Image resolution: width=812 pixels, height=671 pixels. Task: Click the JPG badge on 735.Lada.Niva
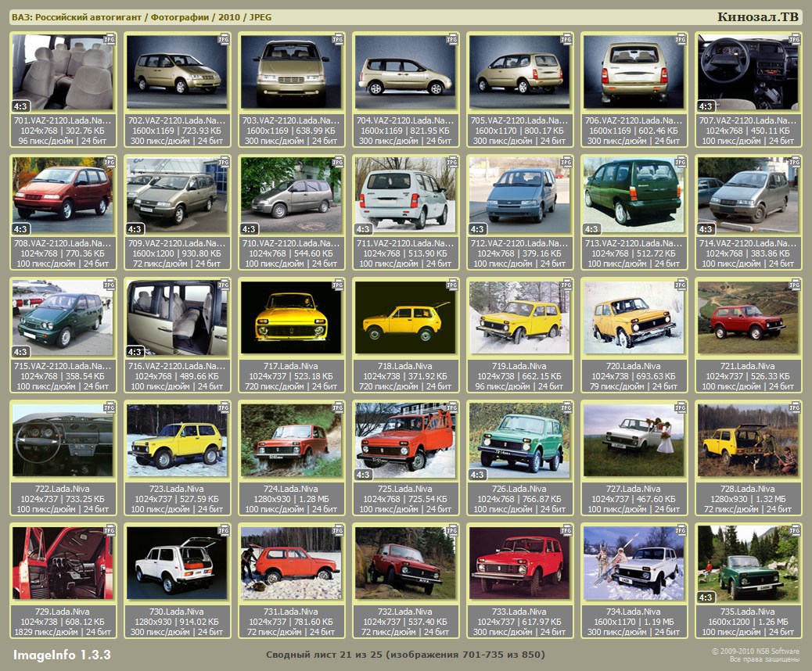point(795,531)
